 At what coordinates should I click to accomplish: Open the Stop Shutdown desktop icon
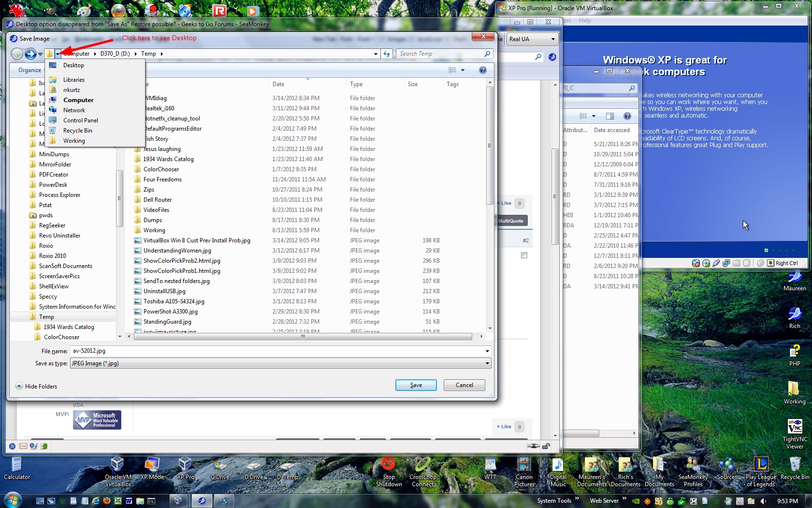click(x=389, y=472)
